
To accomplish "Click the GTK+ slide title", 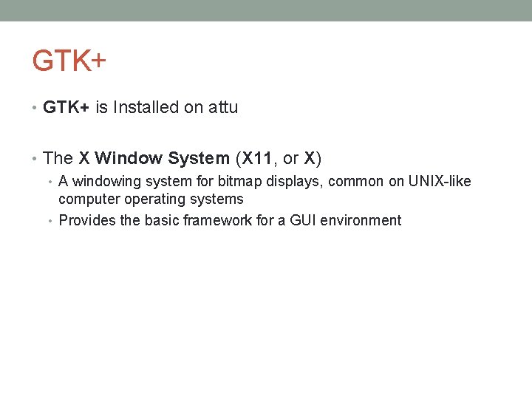I will [x=69, y=61].
